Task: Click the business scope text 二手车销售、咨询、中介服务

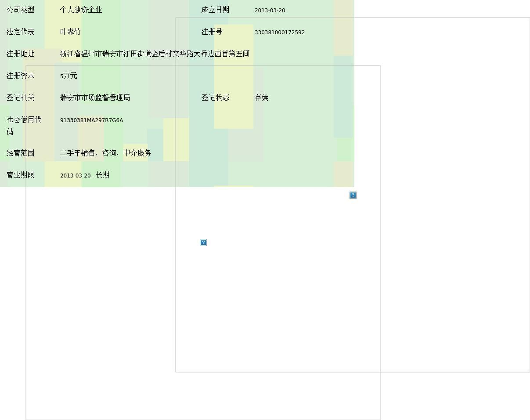Action: pyautogui.click(x=105, y=153)
